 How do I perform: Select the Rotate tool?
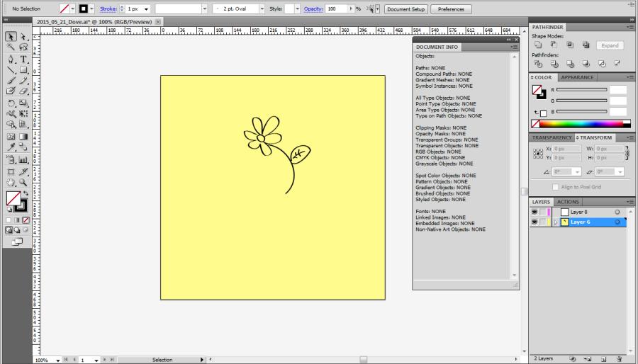pyautogui.click(x=11, y=103)
